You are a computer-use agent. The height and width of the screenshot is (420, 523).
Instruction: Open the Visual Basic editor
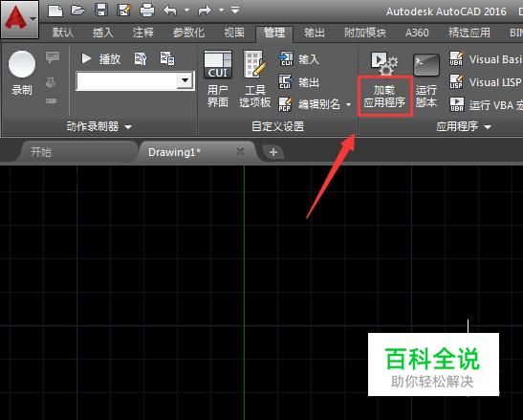pos(486,59)
